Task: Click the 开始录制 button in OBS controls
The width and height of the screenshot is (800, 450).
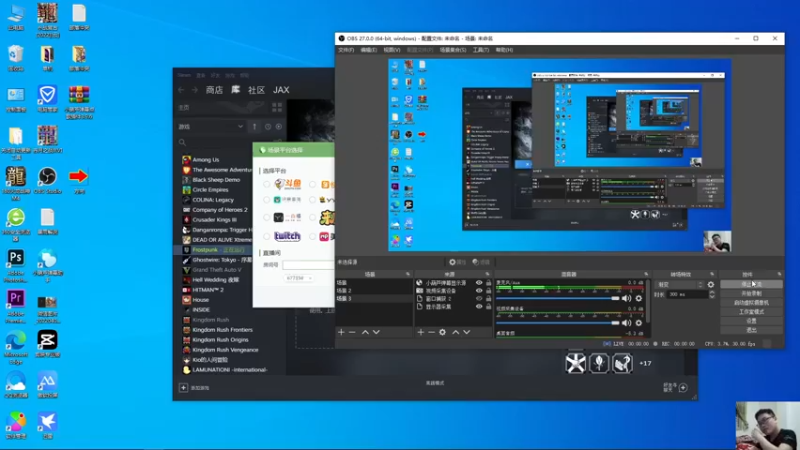Action: tap(751, 293)
